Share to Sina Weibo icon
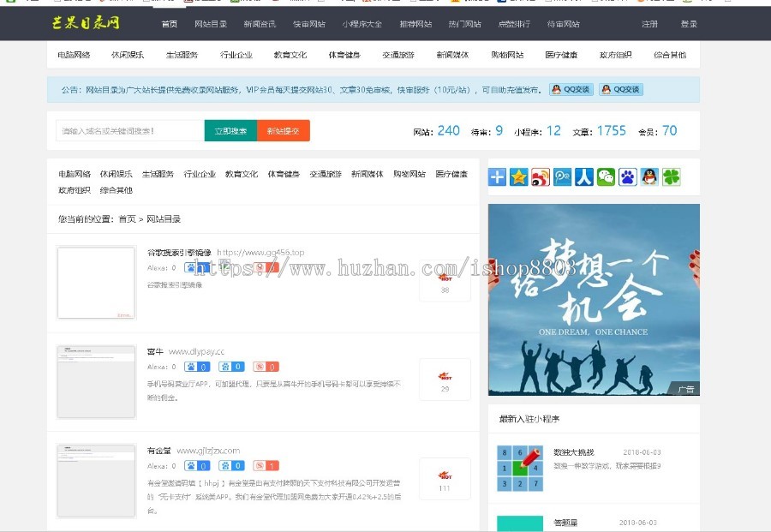 point(538,177)
